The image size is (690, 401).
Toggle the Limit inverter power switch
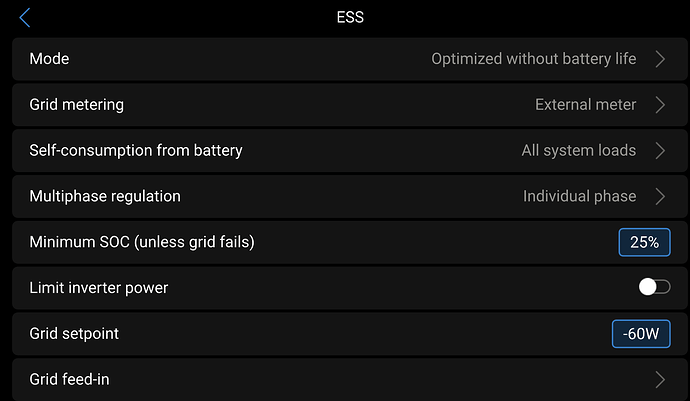click(653, 288)
